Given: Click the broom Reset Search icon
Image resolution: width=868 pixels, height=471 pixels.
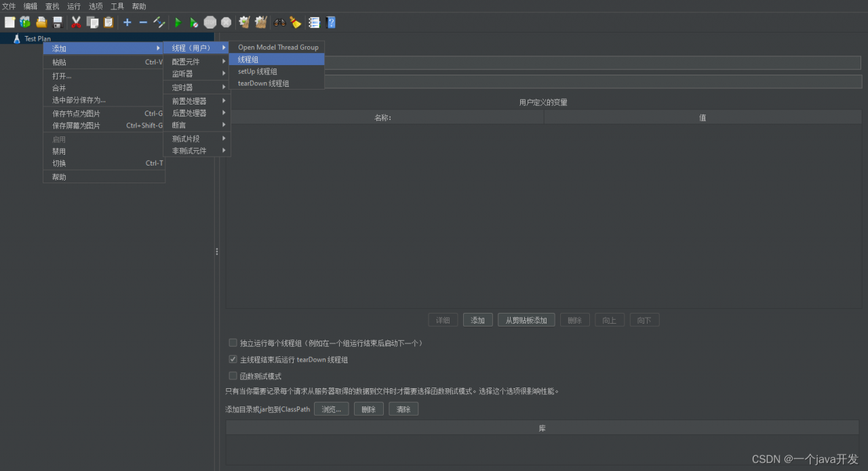Looking at the screenshot, I should click(296, 22).
